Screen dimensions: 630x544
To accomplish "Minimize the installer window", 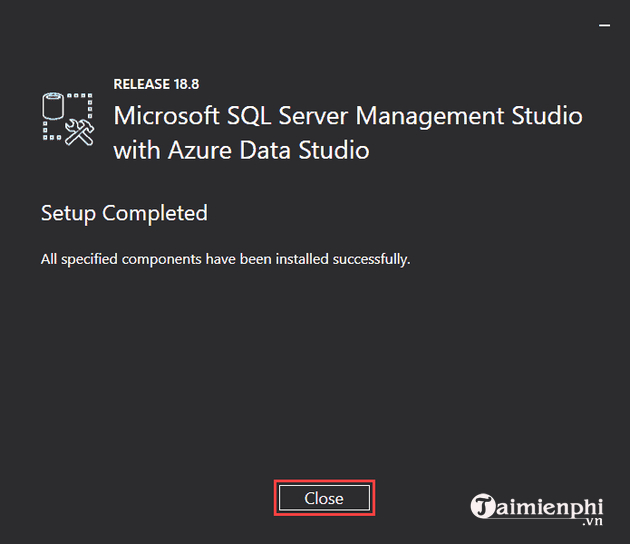I will point(604,25).
